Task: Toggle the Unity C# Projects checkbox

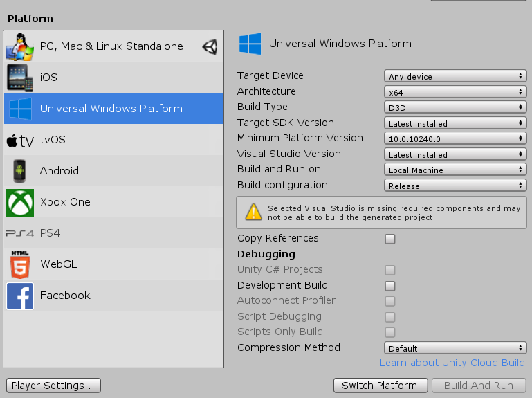Action: point(390,270)
